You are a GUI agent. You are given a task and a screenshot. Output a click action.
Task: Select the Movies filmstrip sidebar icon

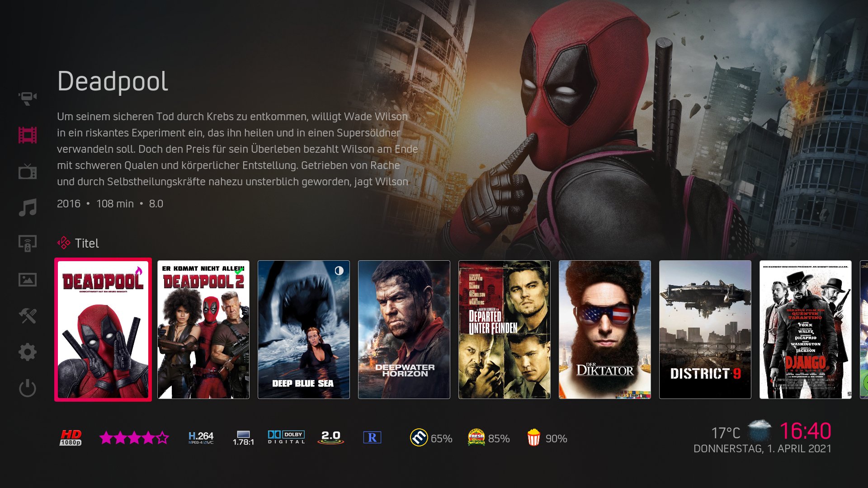point(28,135)
